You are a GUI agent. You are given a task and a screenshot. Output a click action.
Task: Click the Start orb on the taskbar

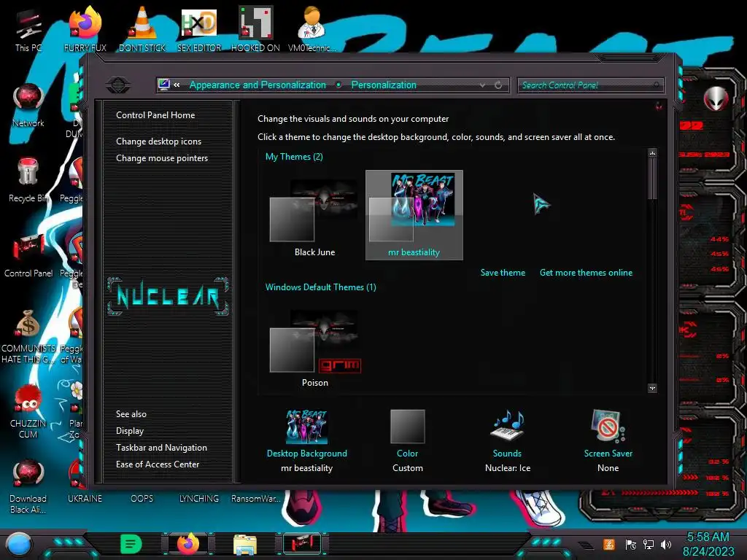coord(19,545)
